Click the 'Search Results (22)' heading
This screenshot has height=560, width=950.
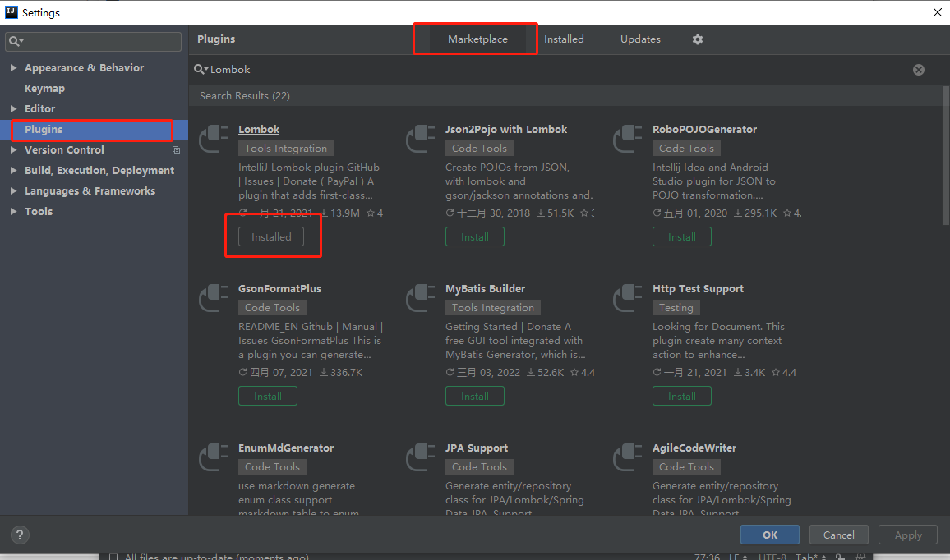(x=245, y=95)
